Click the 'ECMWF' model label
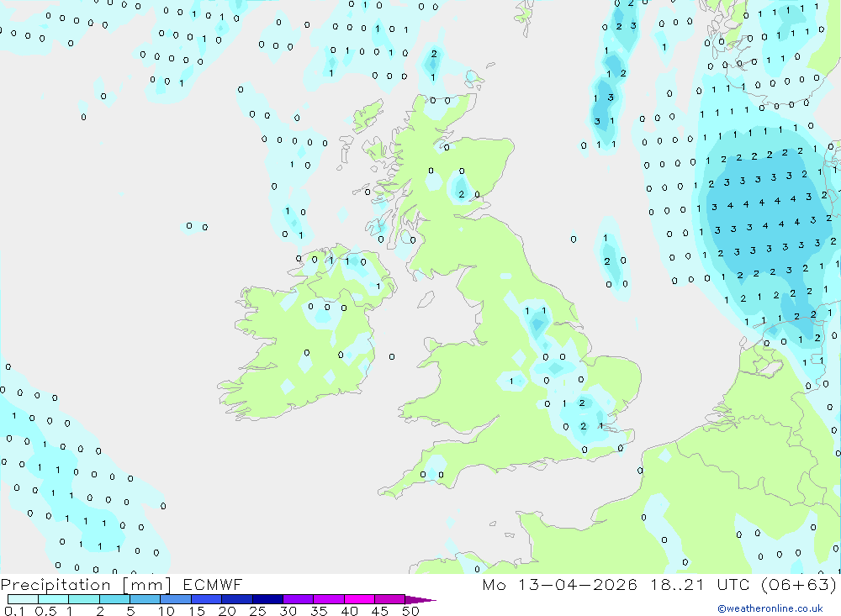Image resolution: width=841 pixels, height=616 pixels. [213, 584]
